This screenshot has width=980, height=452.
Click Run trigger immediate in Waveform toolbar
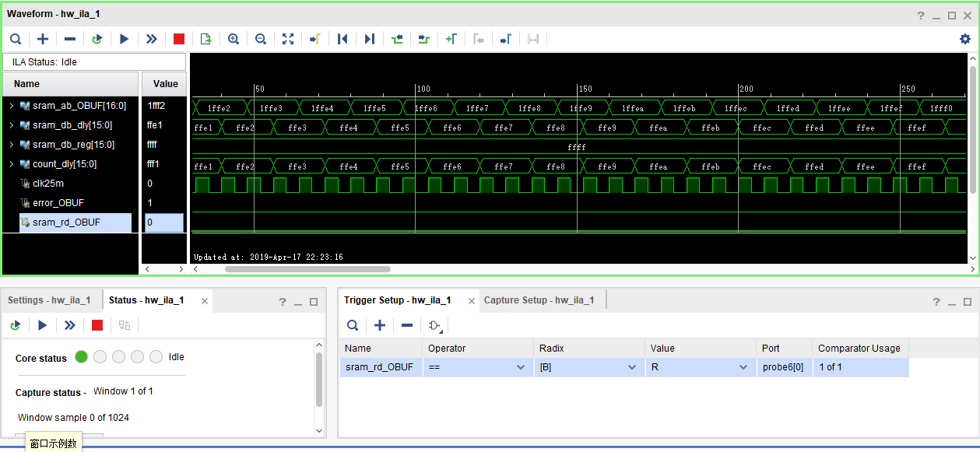click(x=151, y=39)
